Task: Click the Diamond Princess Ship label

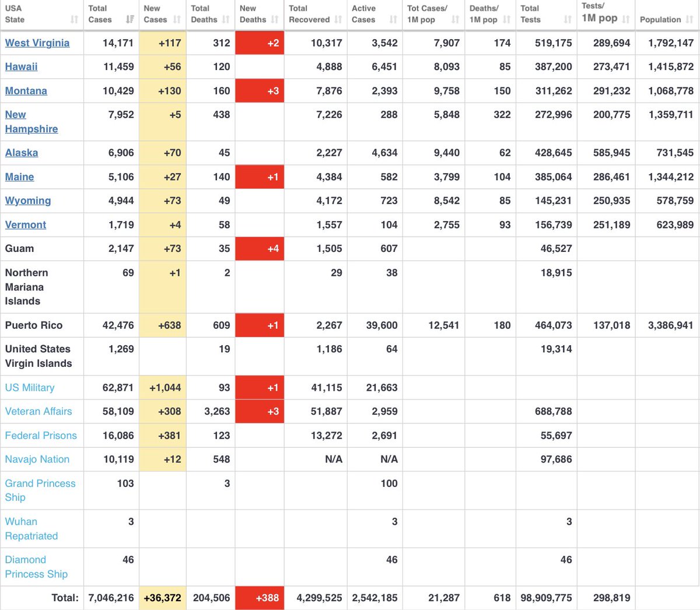Action: 36,566
